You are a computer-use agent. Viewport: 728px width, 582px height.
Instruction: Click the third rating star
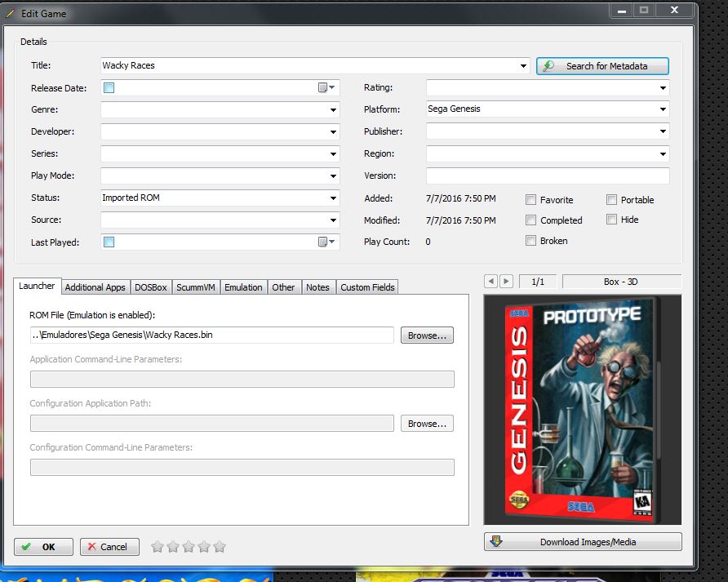[x=189, y=547]
